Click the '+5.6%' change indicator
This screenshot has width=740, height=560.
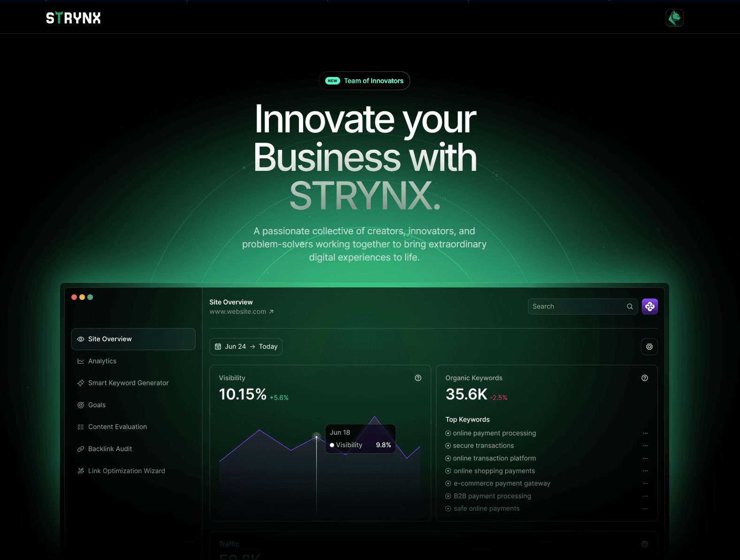coord(279,398)
